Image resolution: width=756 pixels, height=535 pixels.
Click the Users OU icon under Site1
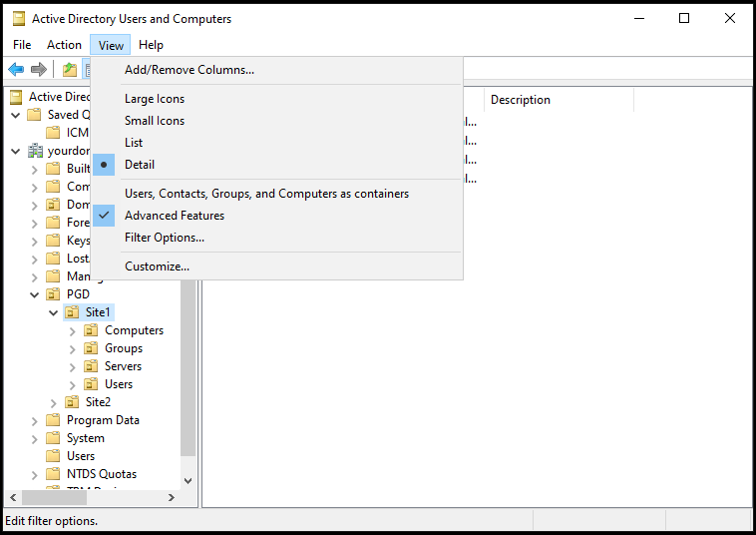pos(91,384)
